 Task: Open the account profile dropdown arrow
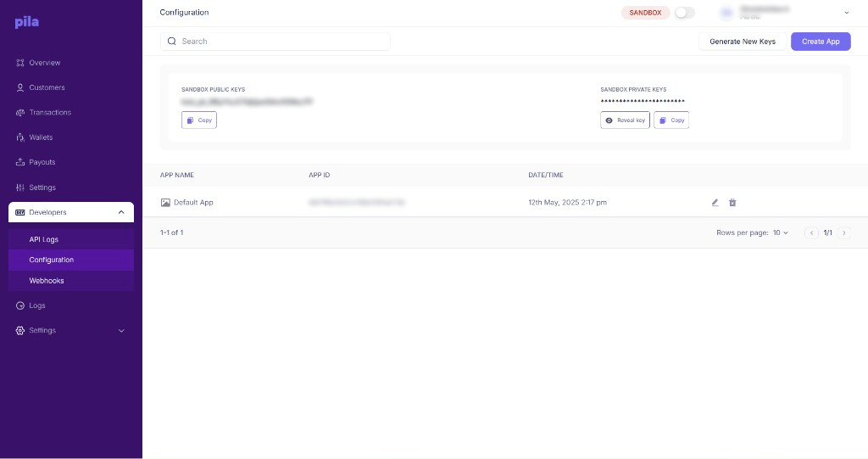point(847,13)
